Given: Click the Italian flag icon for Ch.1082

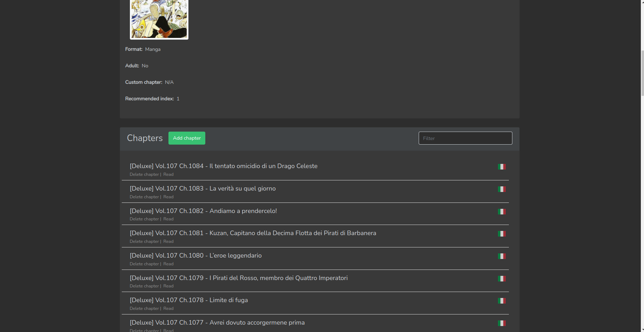Looking at the screenshot, I should pos(502,212).
